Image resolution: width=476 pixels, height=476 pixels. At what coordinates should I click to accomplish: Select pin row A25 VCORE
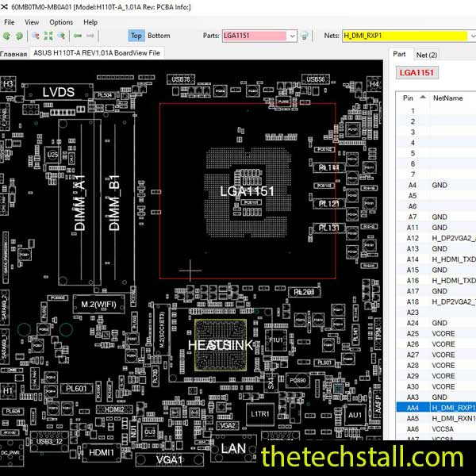[436, 334]
